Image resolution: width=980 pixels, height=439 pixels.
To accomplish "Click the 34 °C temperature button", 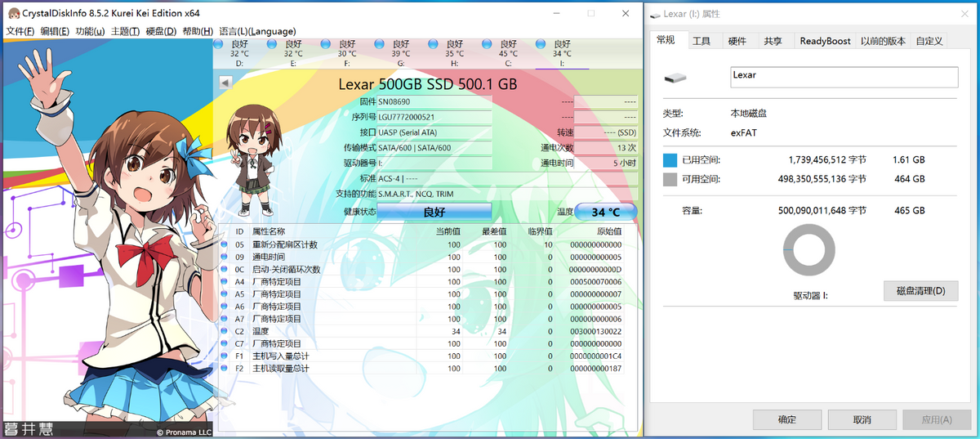I will pyautogui.click(x=605, y=212).
